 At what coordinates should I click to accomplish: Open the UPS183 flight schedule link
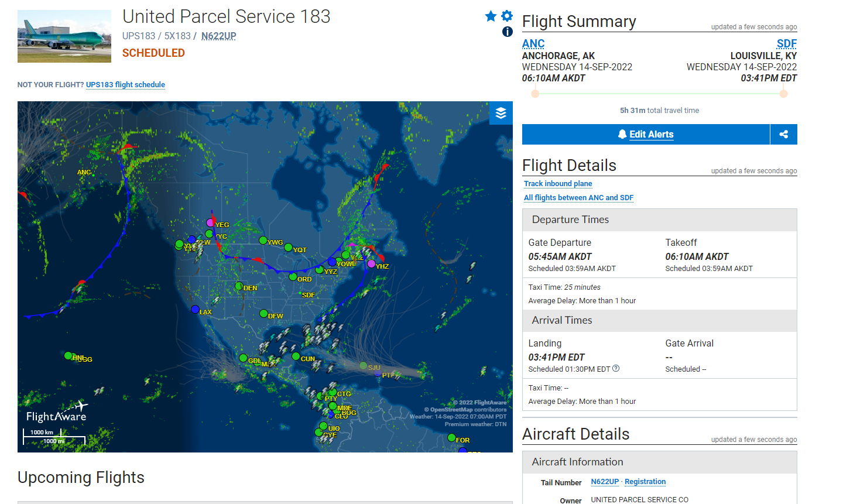click(x=125, y=85)
